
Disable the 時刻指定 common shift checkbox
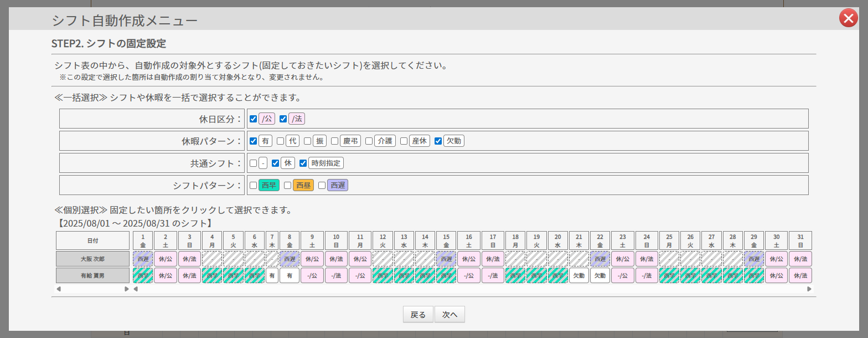point(303,163)
